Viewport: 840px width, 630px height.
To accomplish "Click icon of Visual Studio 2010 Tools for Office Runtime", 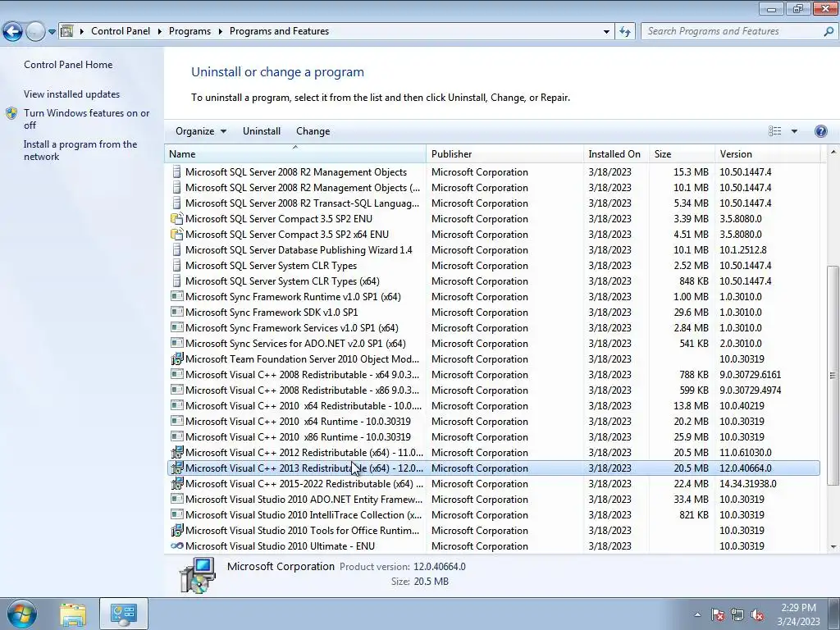I will 177,530.
